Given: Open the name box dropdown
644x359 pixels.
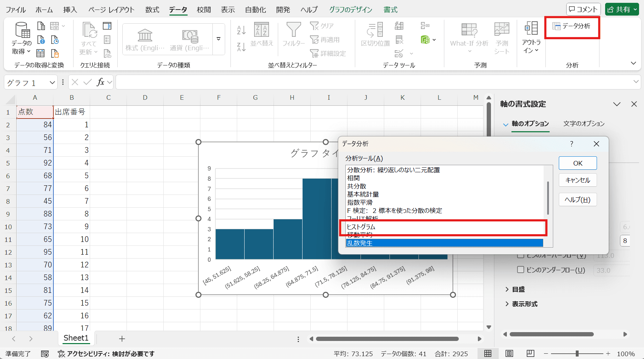Looking at the screenshot, I should (52, 83).
